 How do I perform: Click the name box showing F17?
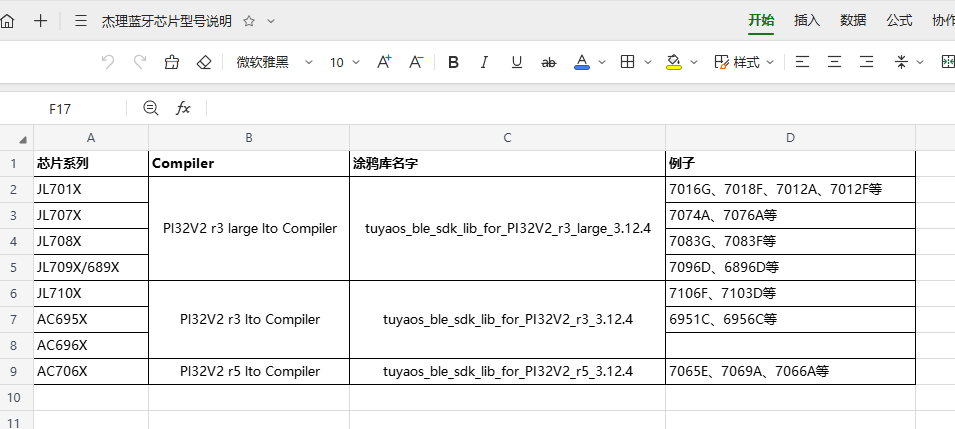pos(60,109)
